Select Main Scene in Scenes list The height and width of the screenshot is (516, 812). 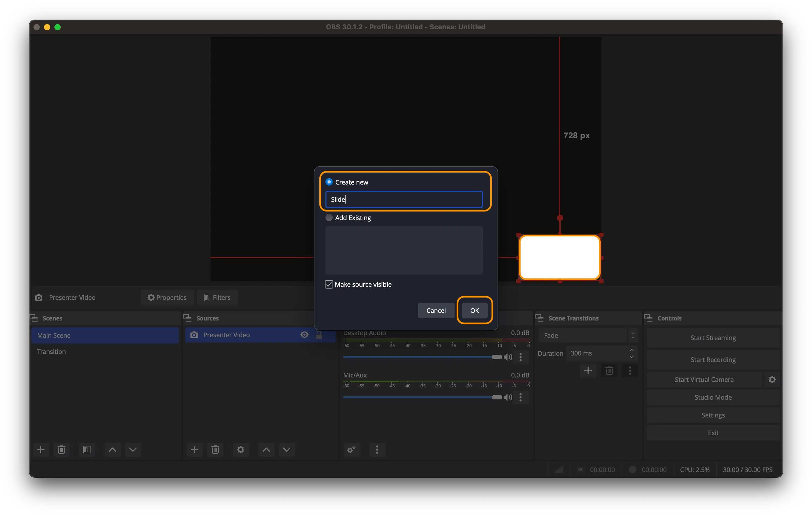(105, 335)
